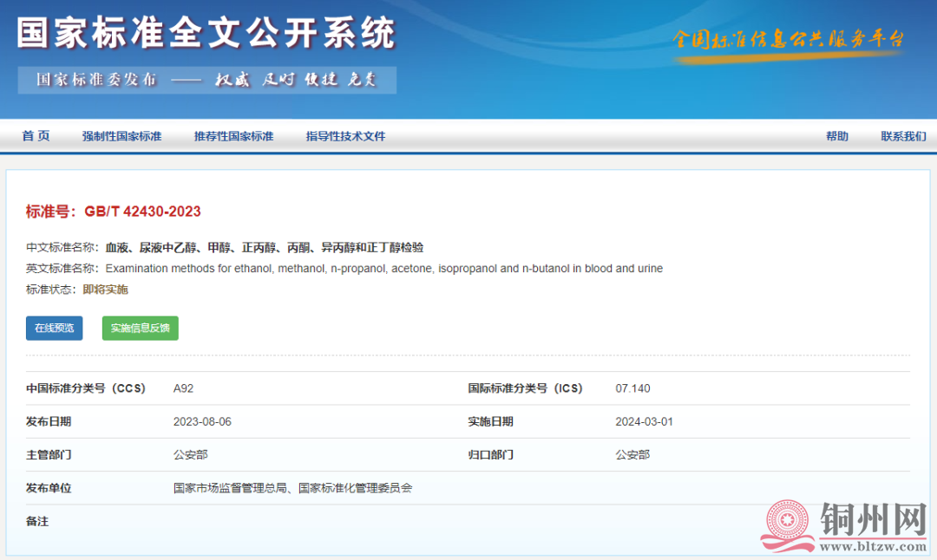
Task: Select the 指导性技术文件 navigation item
Action: [345, 136]
